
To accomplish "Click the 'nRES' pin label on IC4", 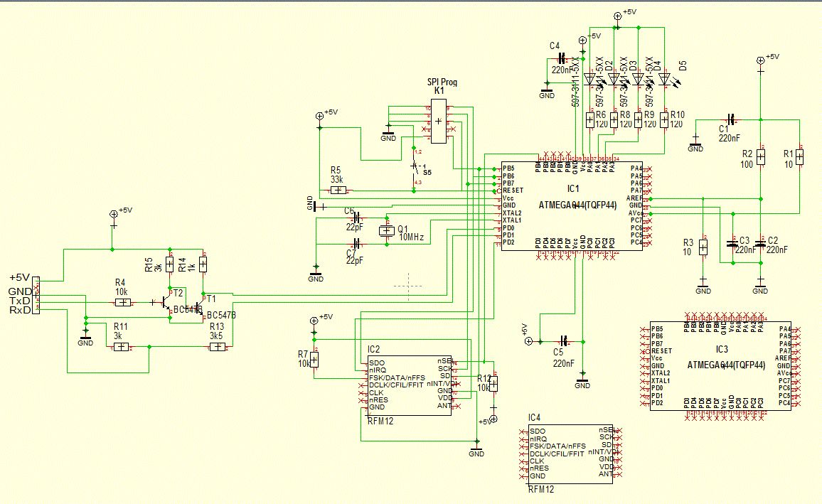I will click(539, 468).
